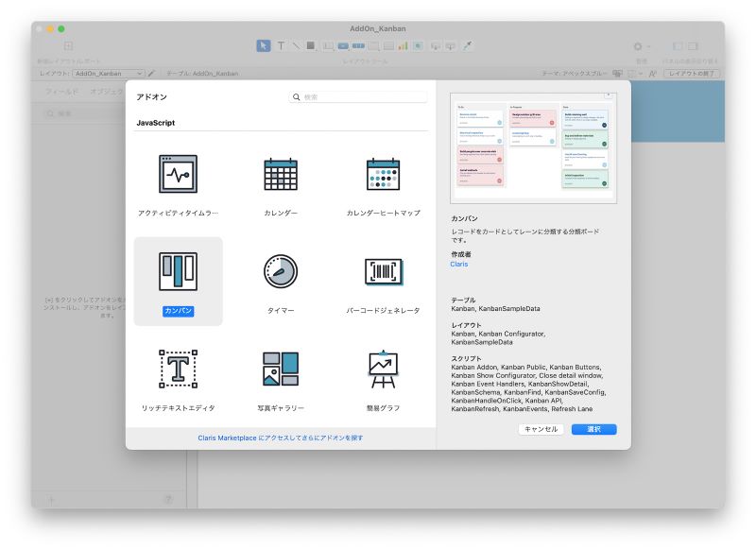Viewport: 756px width, 550px height.
Task: Select the Activity Timeline add-on icon
Action: click(178, 174)
